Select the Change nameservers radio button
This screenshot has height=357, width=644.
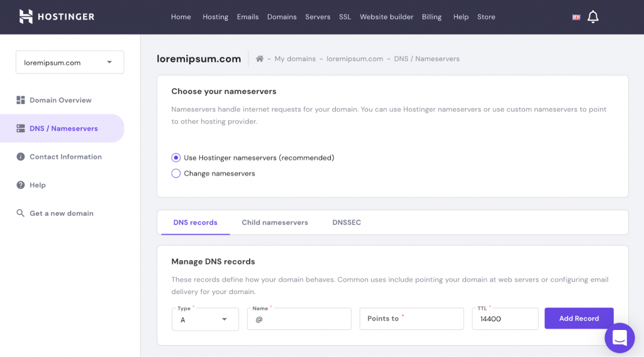coord(176,173)
